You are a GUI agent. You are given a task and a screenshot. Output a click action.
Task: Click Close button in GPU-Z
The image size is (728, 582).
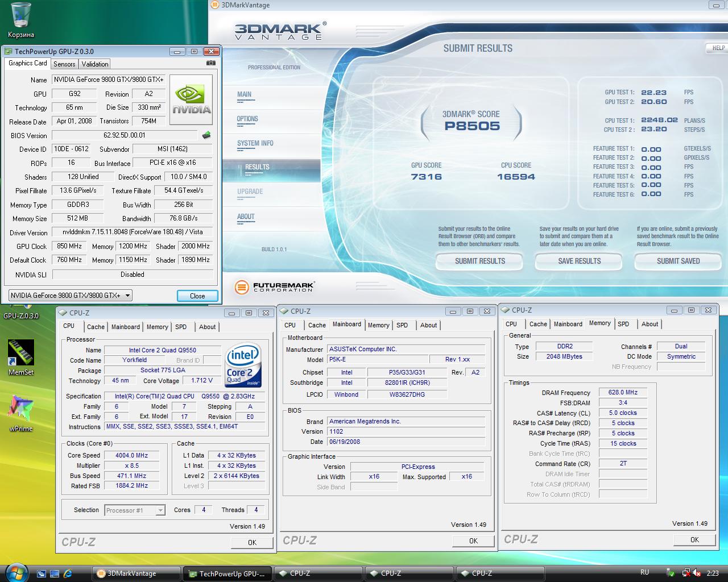tap(197, 296)
